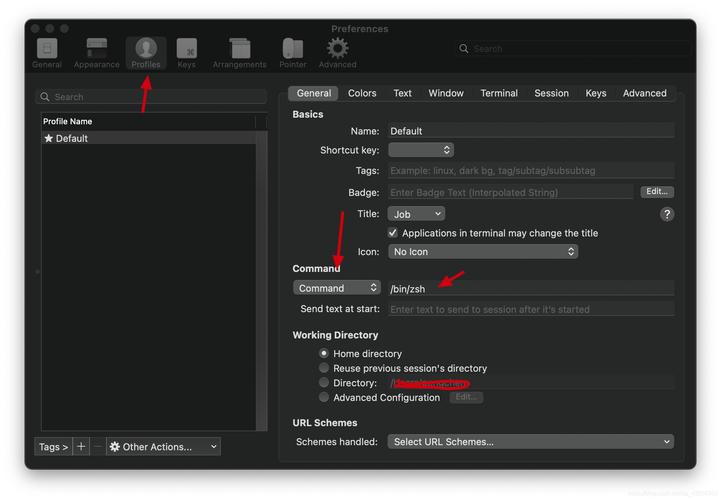Open the Pointer preferences icon

tap(292, 52)
